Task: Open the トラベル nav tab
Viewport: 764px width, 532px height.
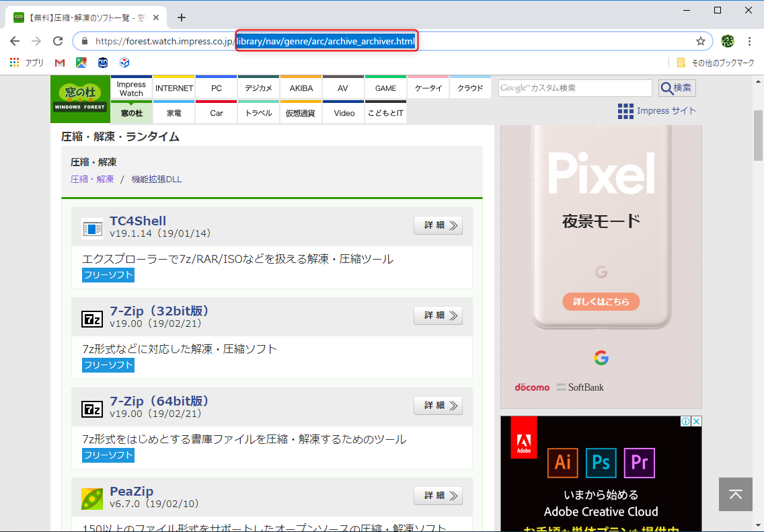Action: pyautogui.click(x=259, y=112)
